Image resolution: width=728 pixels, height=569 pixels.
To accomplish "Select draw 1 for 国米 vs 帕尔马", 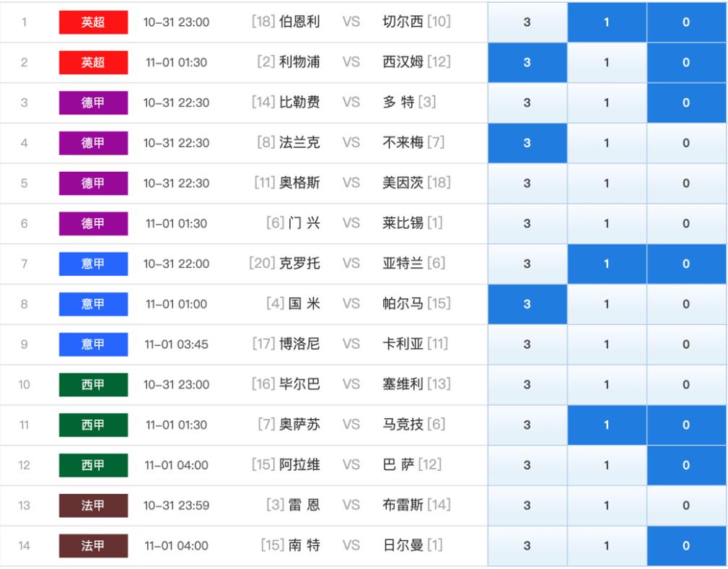I will 607,304.
